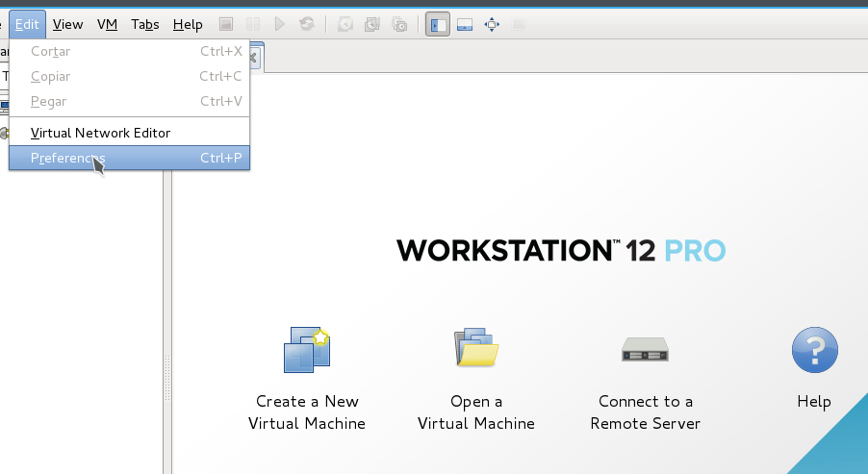Click the Open a Virtual Machine folder icon
Screen dimensions: 868x474
click(x=476, y=347)
